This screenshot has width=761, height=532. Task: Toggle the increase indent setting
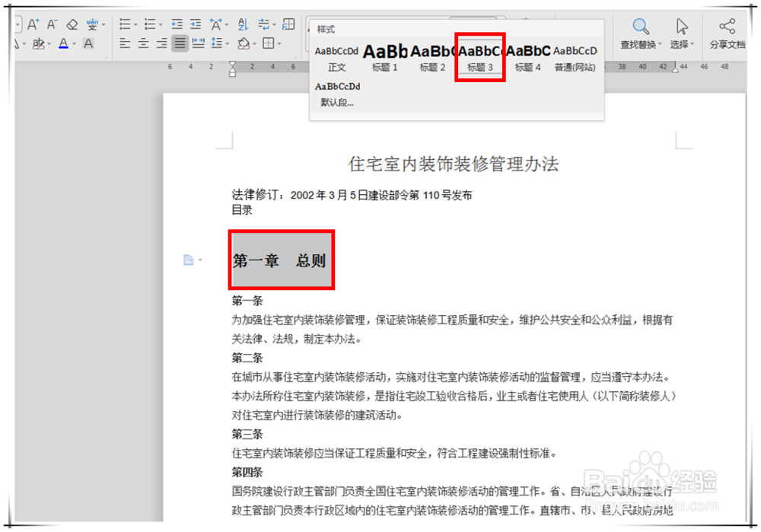point(195,22)
